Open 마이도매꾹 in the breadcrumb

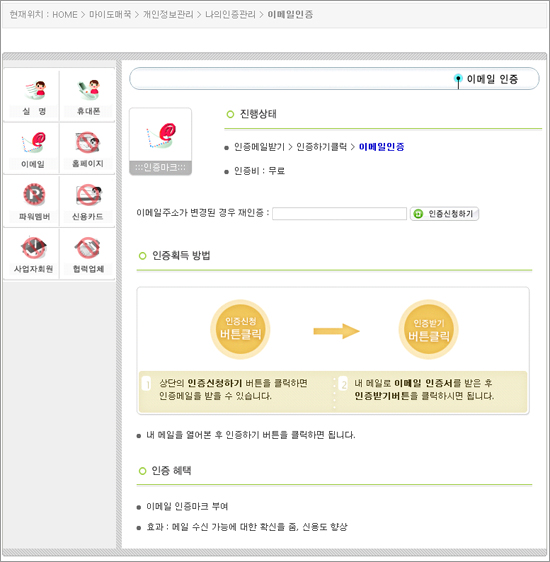pyautogui.click(x=110, y=15)
